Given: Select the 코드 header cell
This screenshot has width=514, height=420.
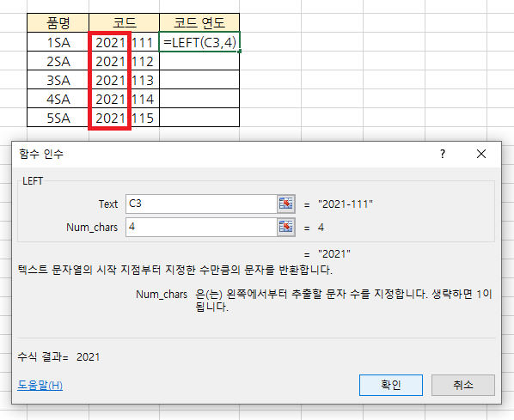Looking at the screenshot, I should [x=125, y=22].
